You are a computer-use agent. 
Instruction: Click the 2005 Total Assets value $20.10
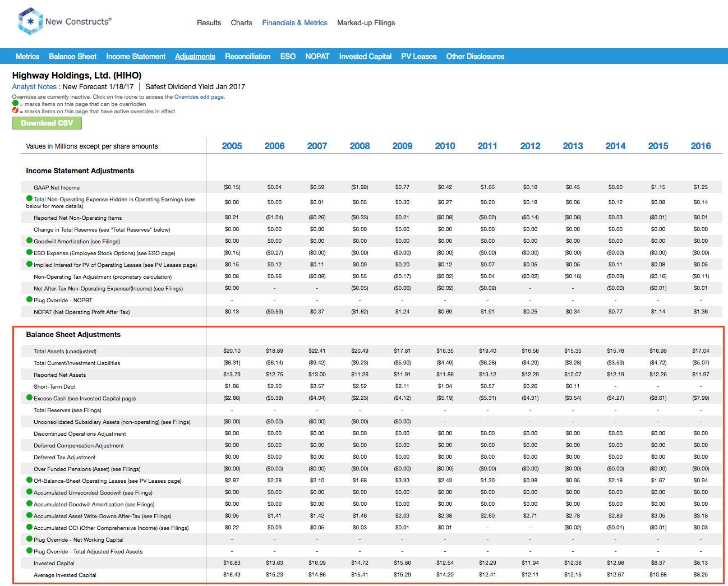232,350
